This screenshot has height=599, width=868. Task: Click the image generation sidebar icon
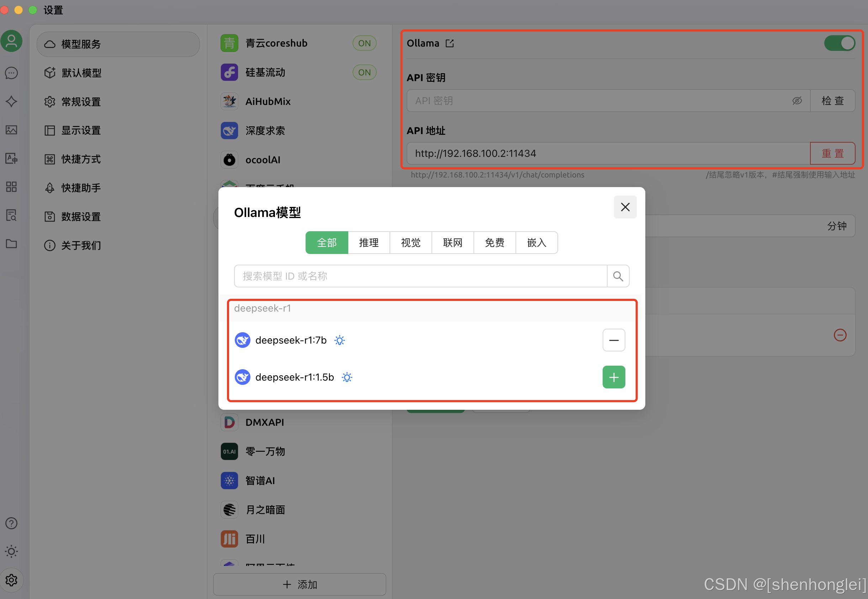[11, 130]
